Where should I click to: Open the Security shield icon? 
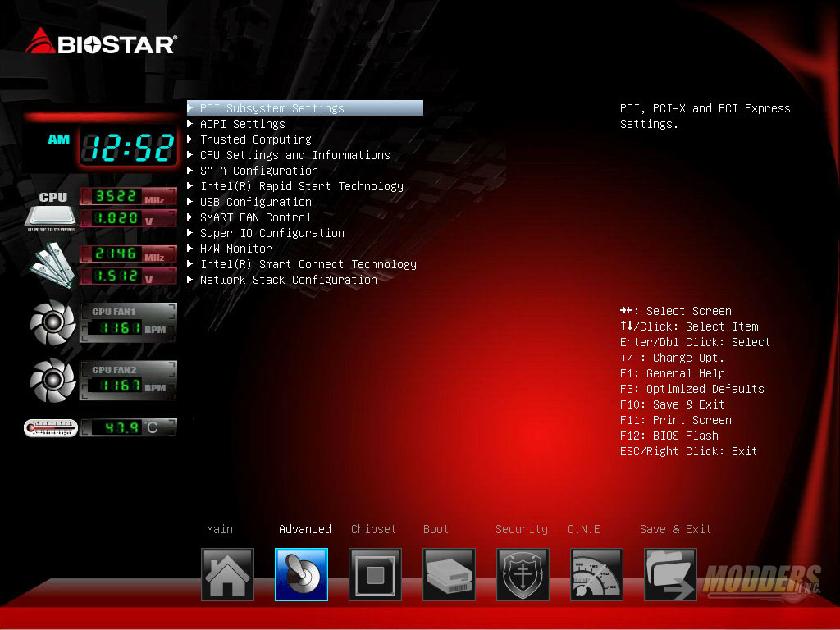523,574
